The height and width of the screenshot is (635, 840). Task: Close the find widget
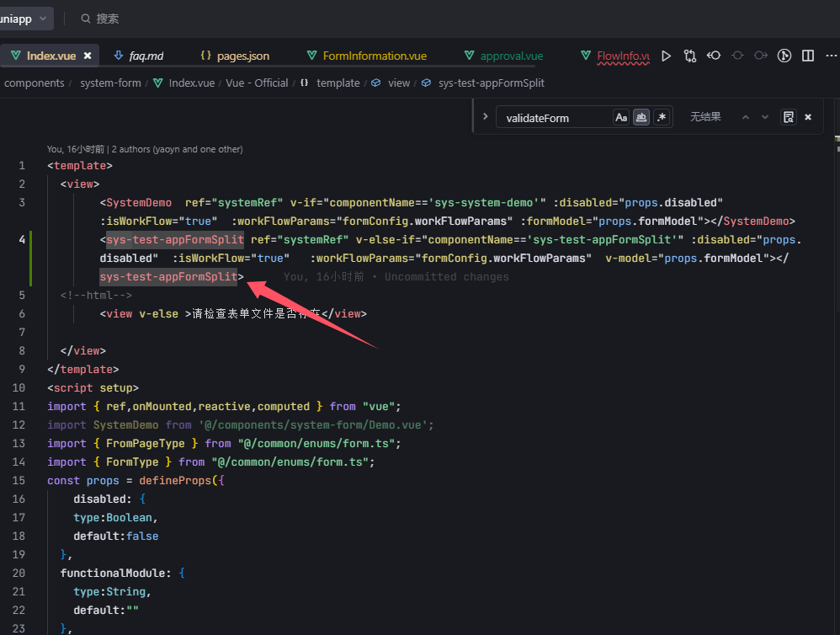pos(808,118)
